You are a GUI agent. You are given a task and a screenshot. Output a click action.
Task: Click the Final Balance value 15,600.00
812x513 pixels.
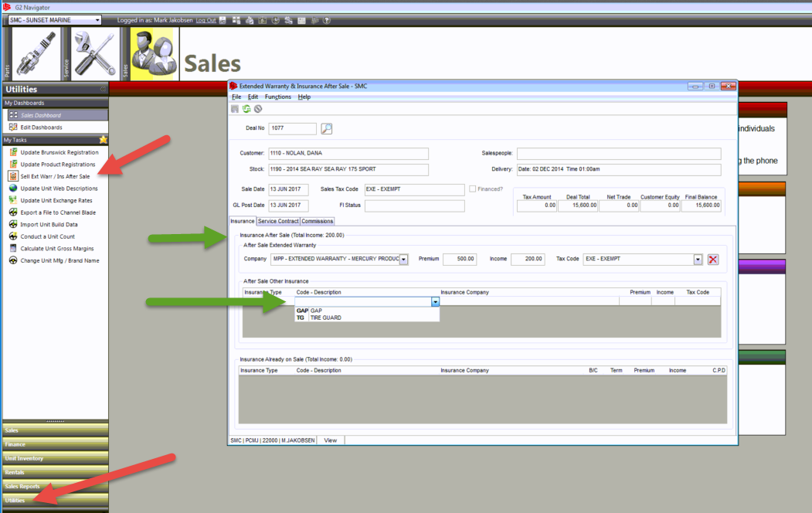702,206
